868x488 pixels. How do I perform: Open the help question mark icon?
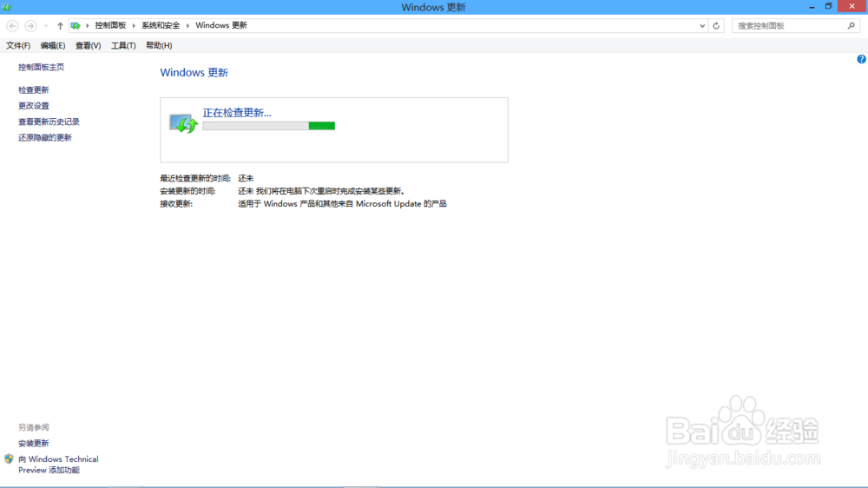[861, 59]
